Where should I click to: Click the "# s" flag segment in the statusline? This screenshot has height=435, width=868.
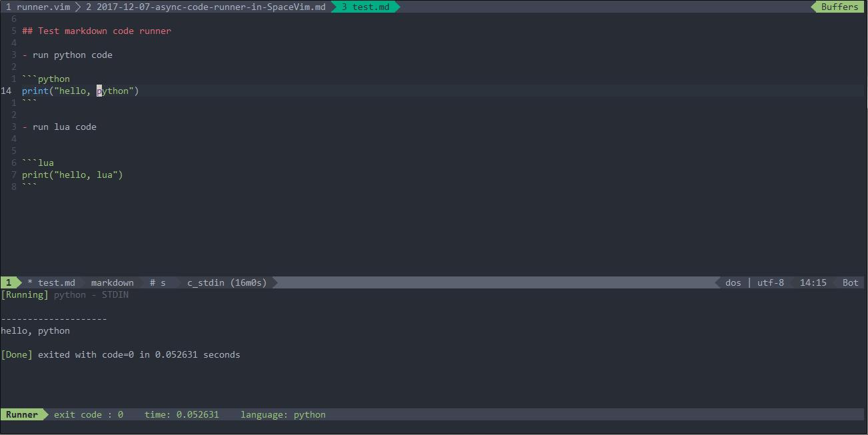click(158, 282)
